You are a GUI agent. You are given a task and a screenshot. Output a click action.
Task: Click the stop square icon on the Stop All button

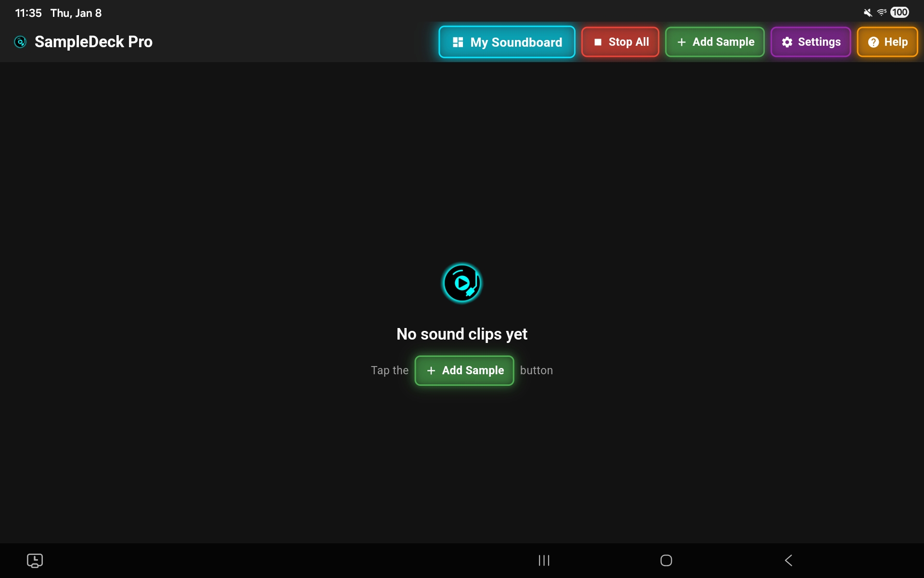pyautogui.click(x=598, y=42)
